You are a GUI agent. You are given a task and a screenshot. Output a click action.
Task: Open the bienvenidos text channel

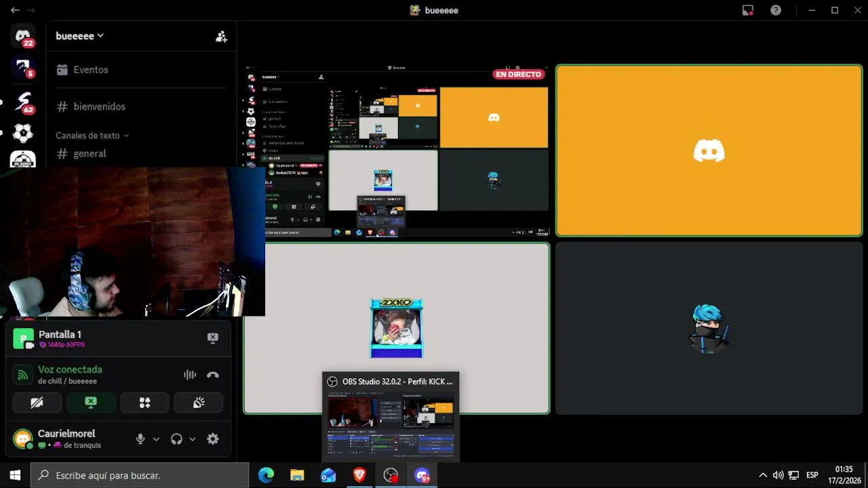point(141,106)
